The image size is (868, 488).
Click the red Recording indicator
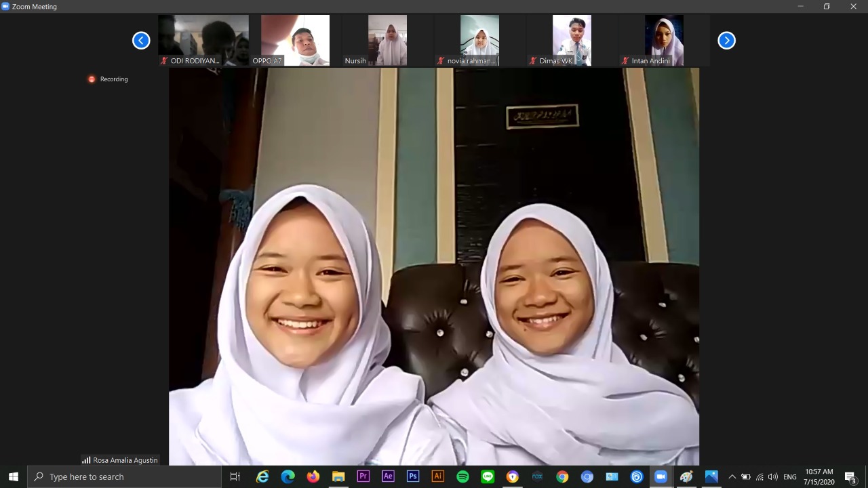tap(92, 79)
